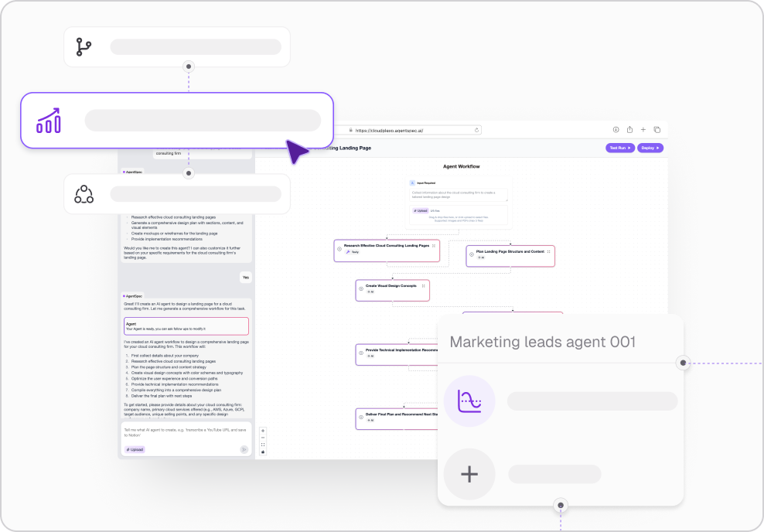Click the robot icon on Marketing leads agent 001
The height and width of the screenshot is (532, 764).
click(x=469, y=401)
